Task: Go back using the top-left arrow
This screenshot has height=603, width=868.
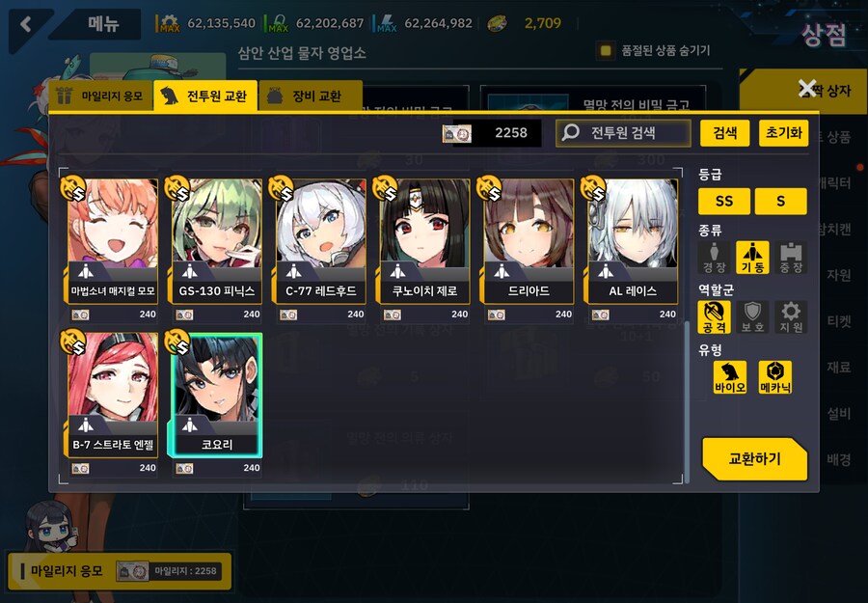Action: click(25, 24)
